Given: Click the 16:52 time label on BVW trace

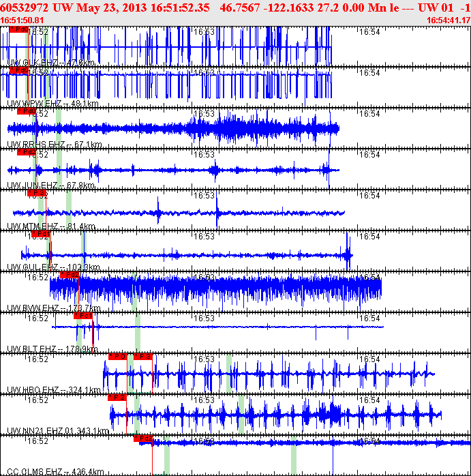Looking at the screenshot, I should pyautogui.click(x=38, y=278).
